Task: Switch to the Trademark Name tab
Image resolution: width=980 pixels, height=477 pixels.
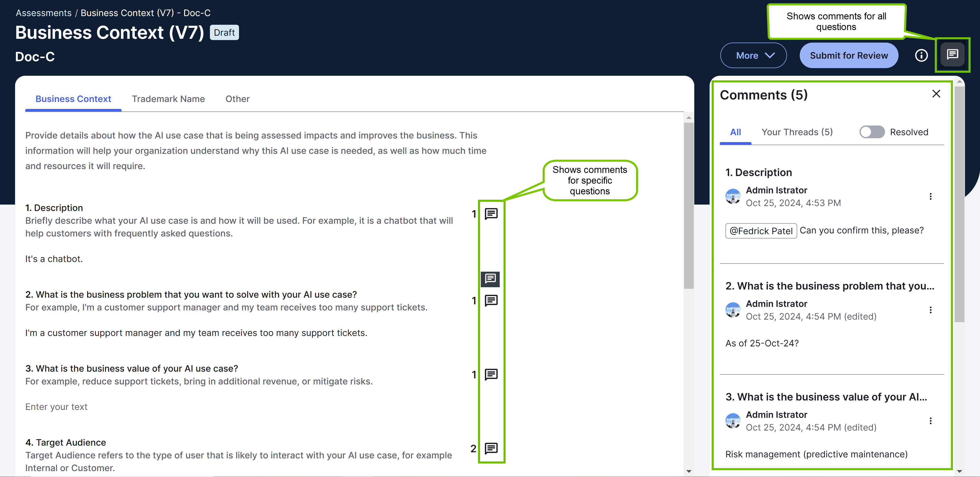Action: tap(168, 99)
